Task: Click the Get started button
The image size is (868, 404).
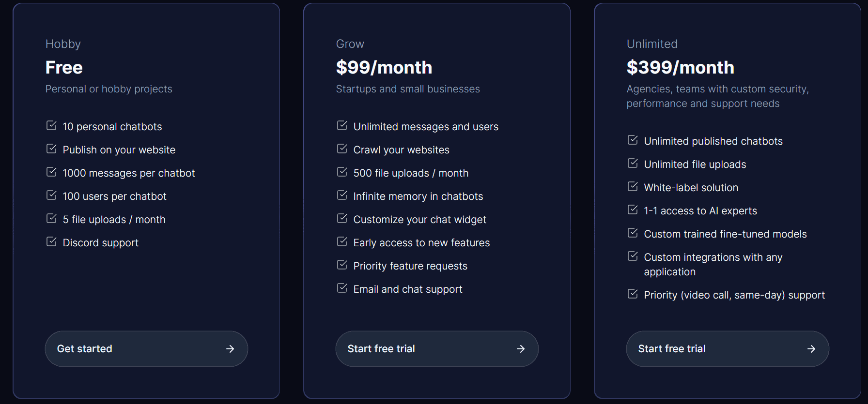Action: [x=146, y=348]
